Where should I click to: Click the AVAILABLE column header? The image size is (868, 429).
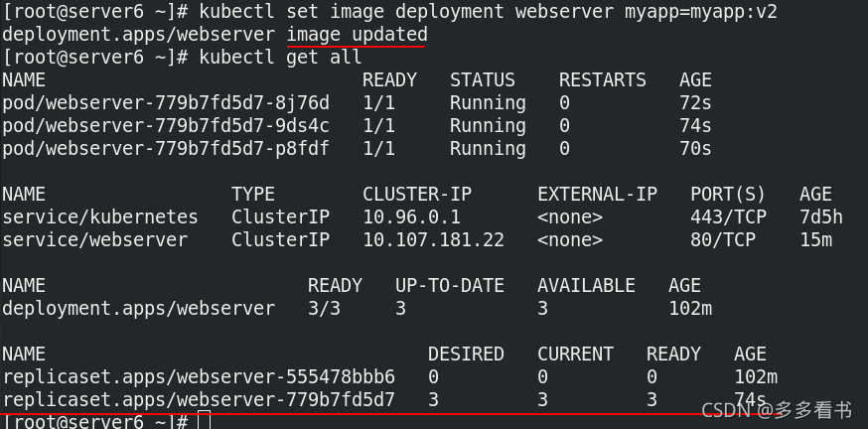(586, 286)
